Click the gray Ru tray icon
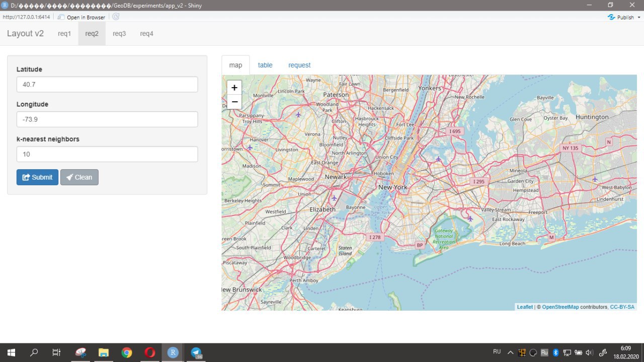644x362 pixels. pos(544,352)
